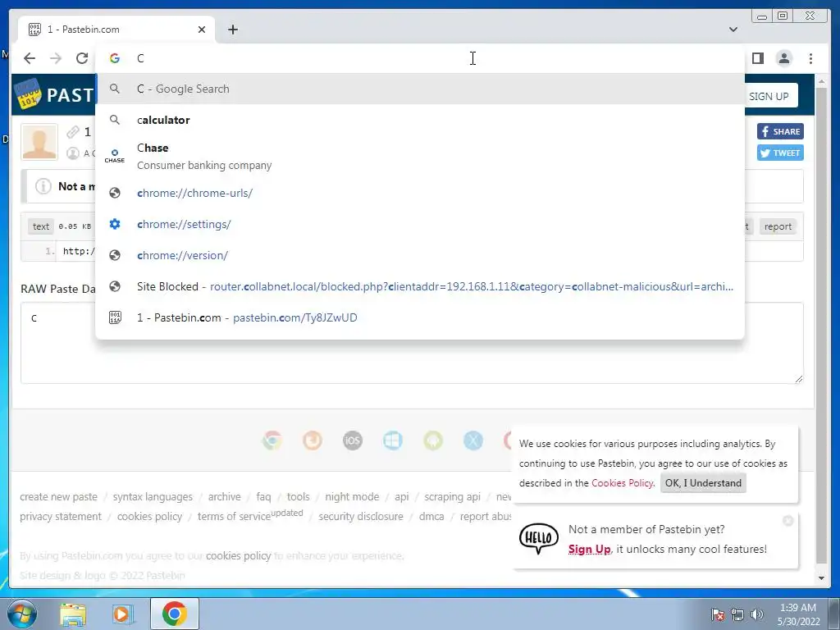
Task: Click the Sign Up link in hello popup
Action: click(589, 549)
